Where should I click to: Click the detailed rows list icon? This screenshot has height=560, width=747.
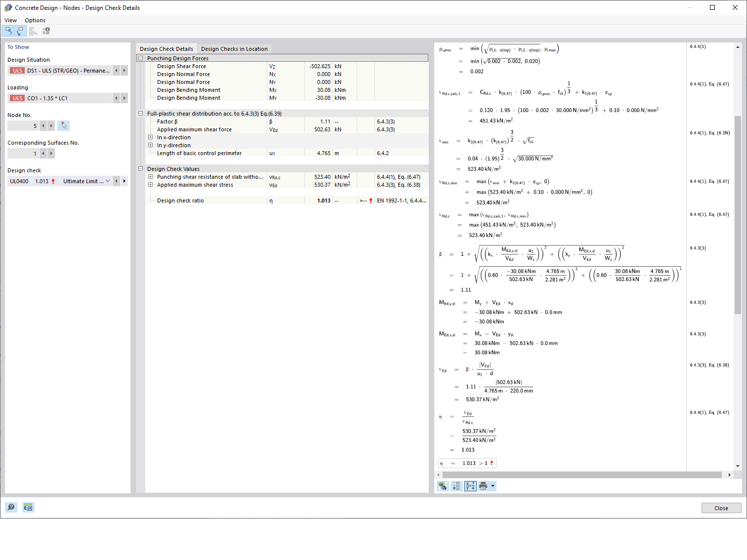pos(456,485)
